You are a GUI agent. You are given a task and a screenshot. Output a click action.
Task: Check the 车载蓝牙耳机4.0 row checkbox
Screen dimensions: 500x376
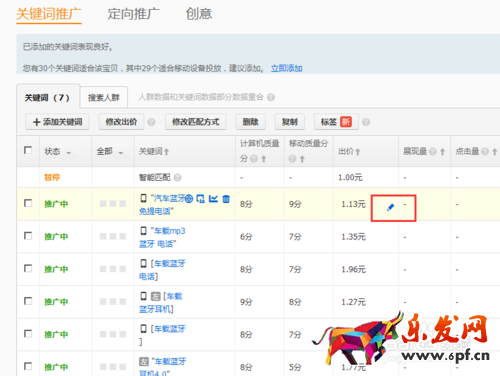click(x=28, y=366)
